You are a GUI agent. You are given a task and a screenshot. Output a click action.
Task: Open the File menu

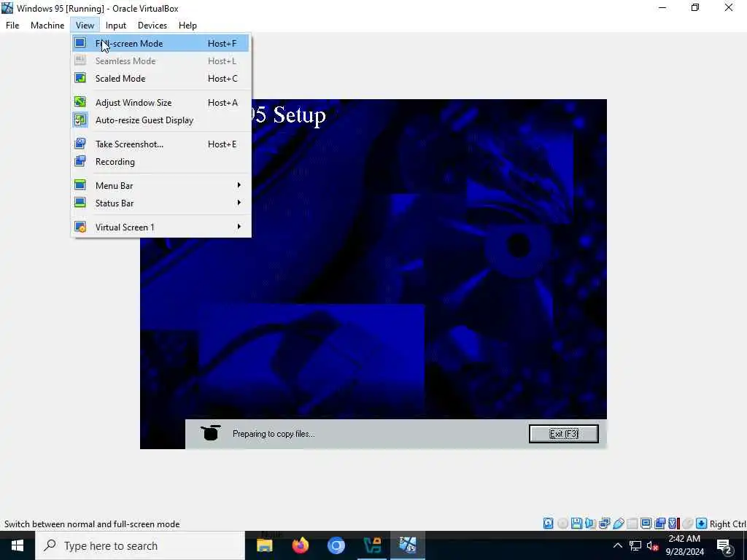(12, 26)
